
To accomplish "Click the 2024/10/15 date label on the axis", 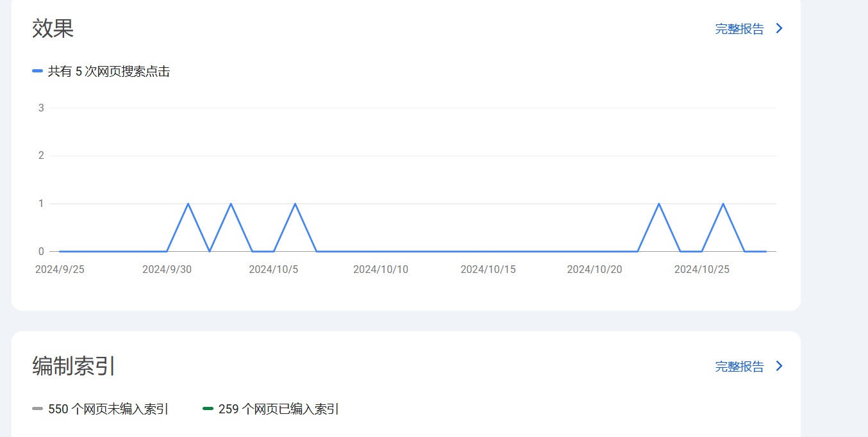I will (x=488, y=270).
